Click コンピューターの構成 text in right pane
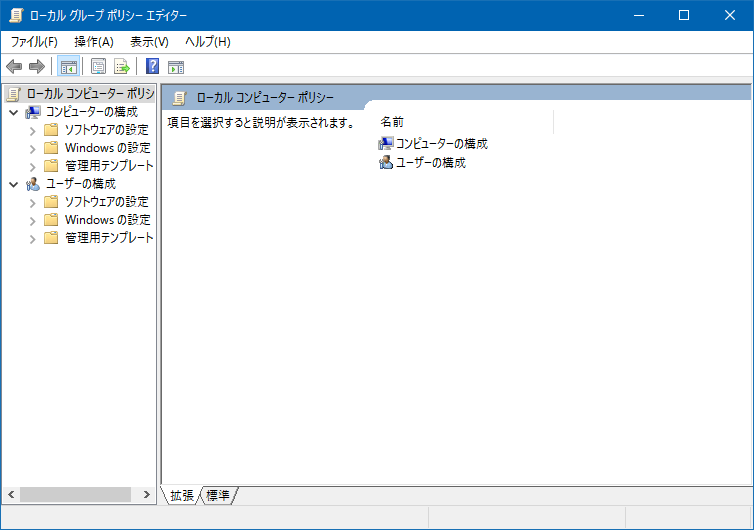 [441, 143]
